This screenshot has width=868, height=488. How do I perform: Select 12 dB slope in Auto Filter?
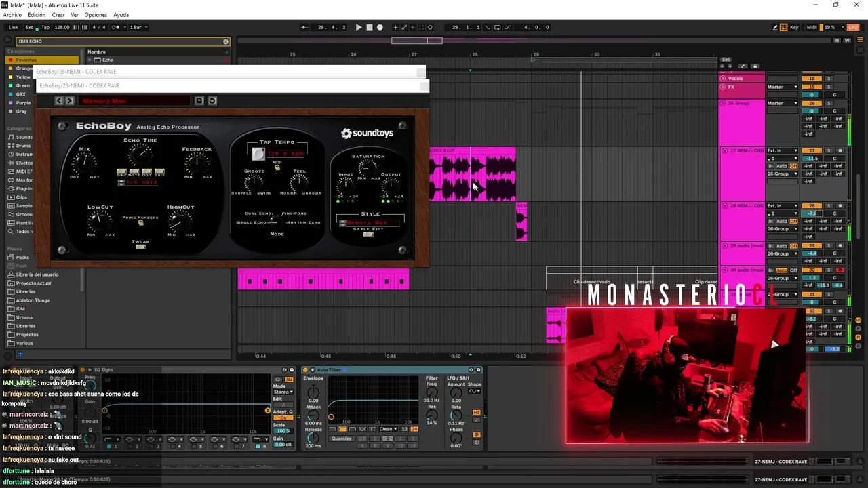405,429
